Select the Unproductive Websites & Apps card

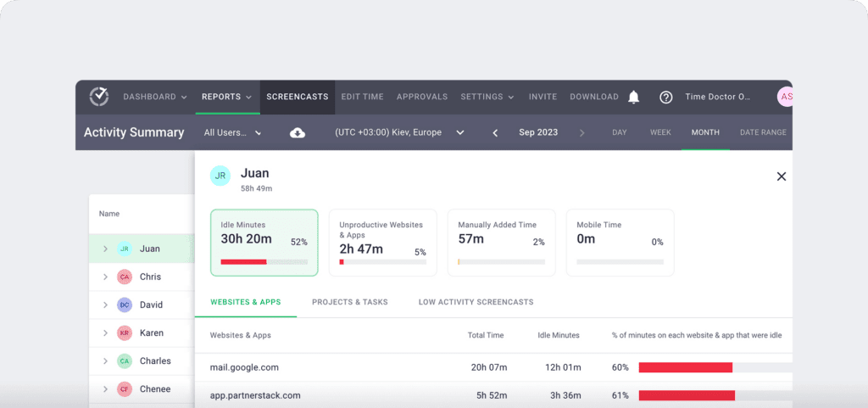[382, 243]
